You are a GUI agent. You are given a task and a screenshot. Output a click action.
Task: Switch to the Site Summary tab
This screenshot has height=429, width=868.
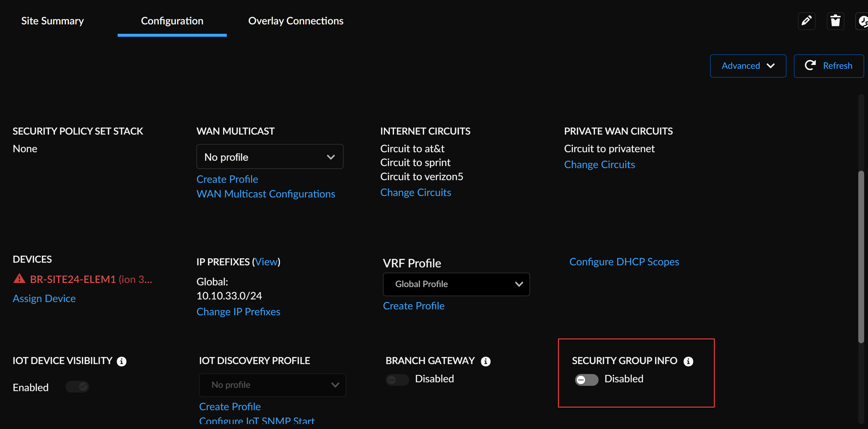pyautogui.click(x=52, y=21)
